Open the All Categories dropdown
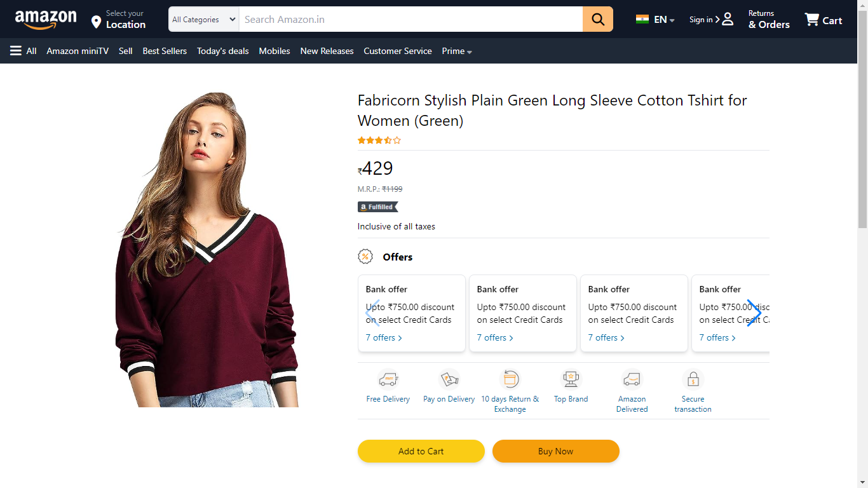Screen dimensions: 868x488 pos(204,19)
